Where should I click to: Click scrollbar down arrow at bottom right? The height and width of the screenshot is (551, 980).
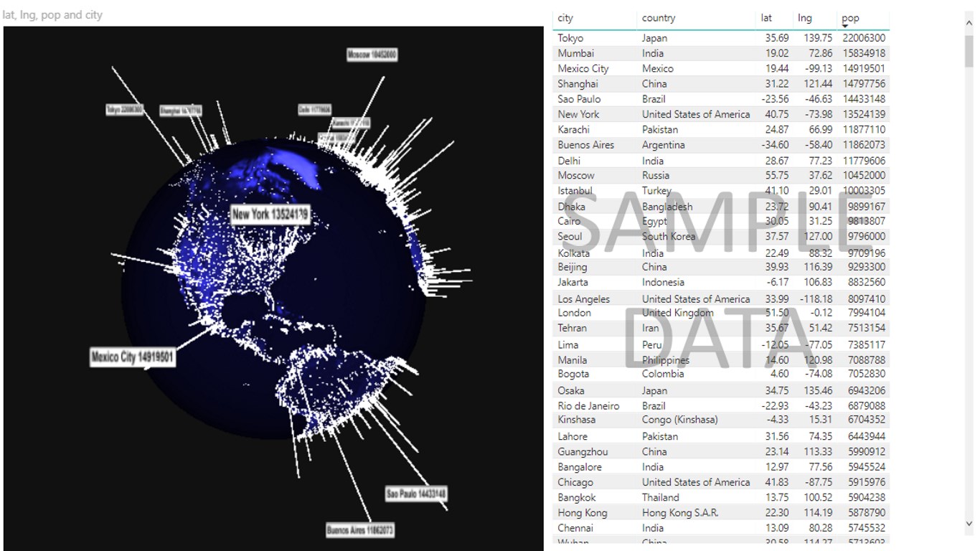click(x=969, y=524)
